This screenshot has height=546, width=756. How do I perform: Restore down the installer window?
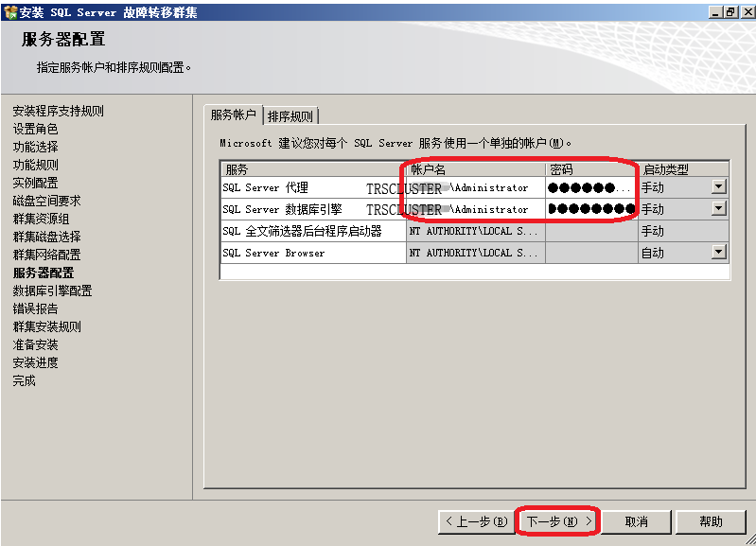pos(731,12)
